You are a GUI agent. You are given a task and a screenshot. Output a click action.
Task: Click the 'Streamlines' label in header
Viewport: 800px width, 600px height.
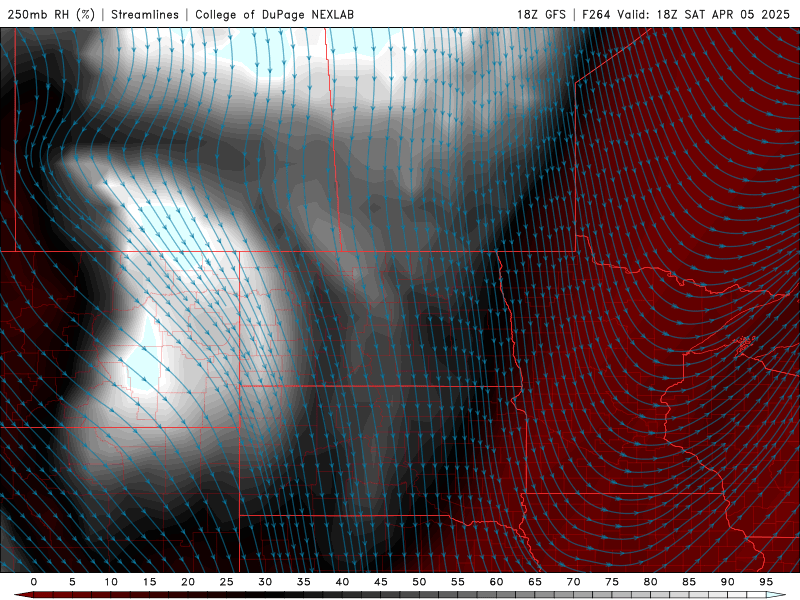(x=145, y=14)
